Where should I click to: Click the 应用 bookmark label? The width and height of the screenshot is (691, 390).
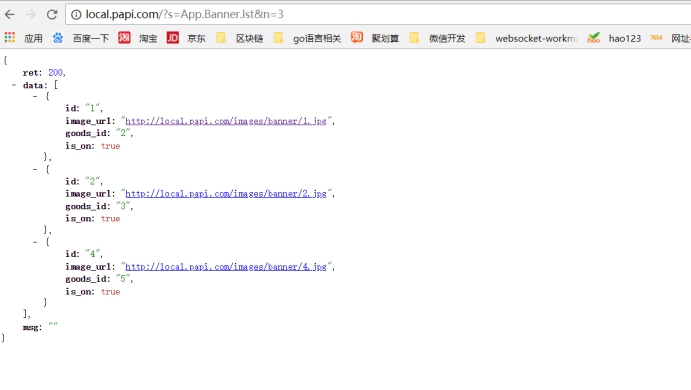coord(33,38)
